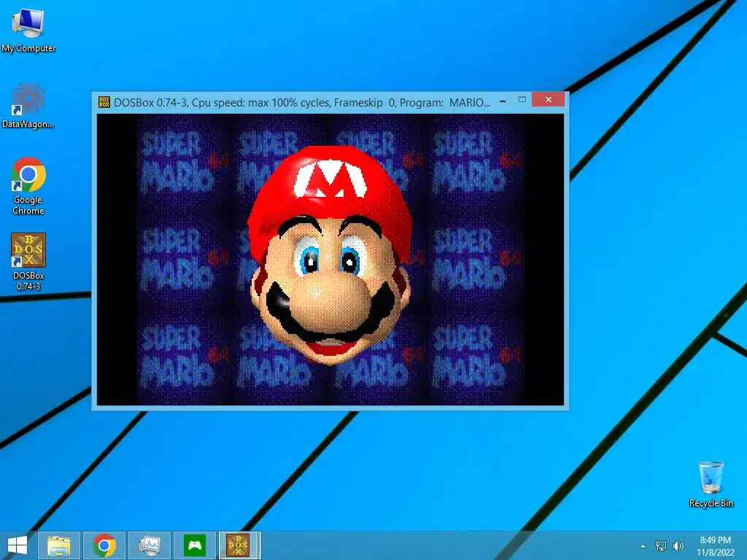Open the system monitor taskbar icon
The width and height of the screenshot is (747, 560).
[x=150, y=545]
